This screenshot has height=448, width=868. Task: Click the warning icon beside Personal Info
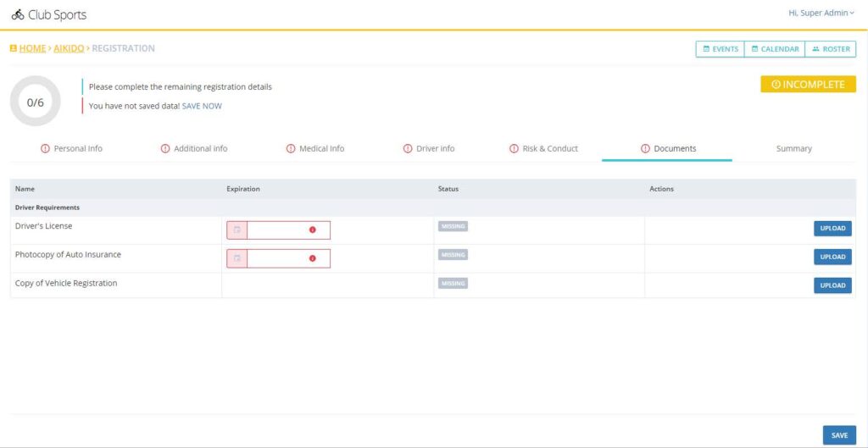click(45, 149)
